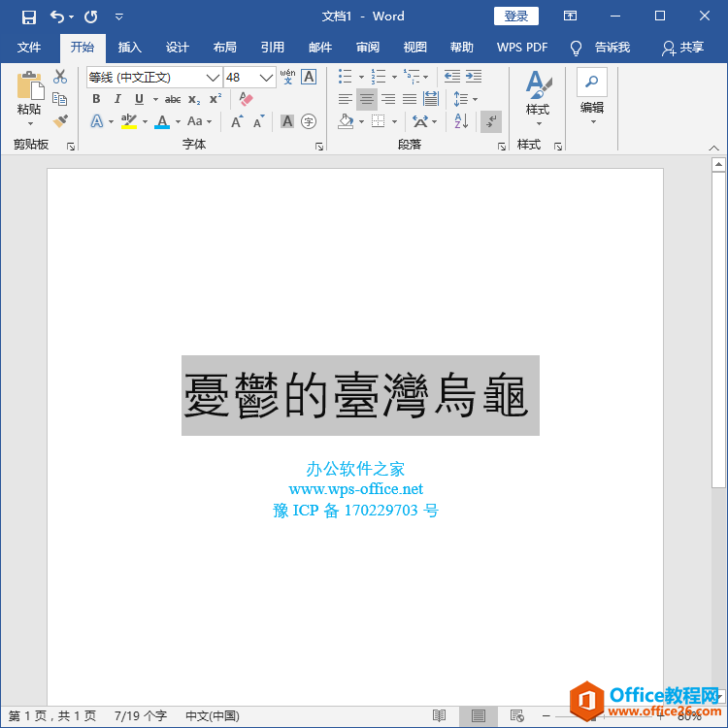This screenshot has width=728, height=728.
Task: Click the character border A icon
Action: pos(309,77)
